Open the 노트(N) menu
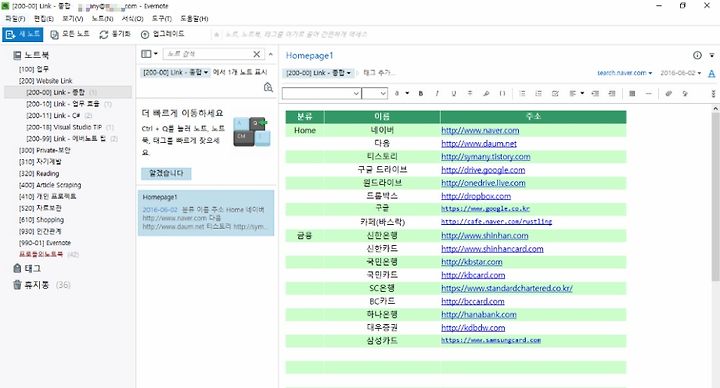 102,19
